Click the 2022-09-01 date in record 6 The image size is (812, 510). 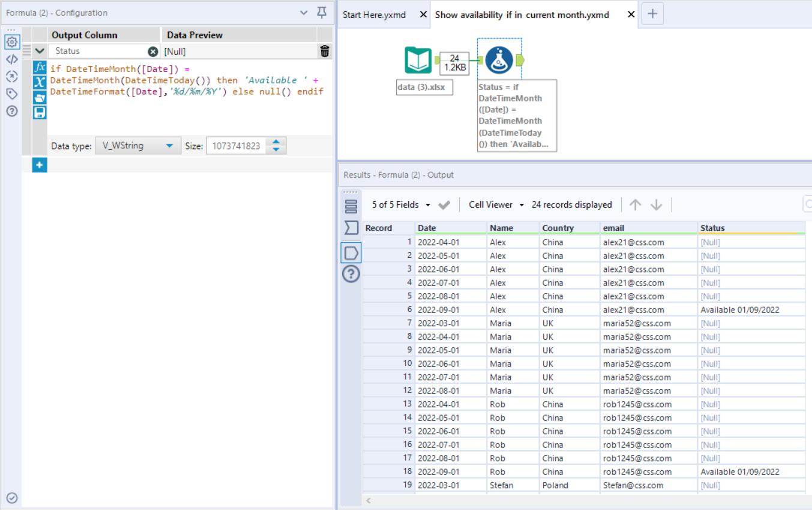(451, 310)
